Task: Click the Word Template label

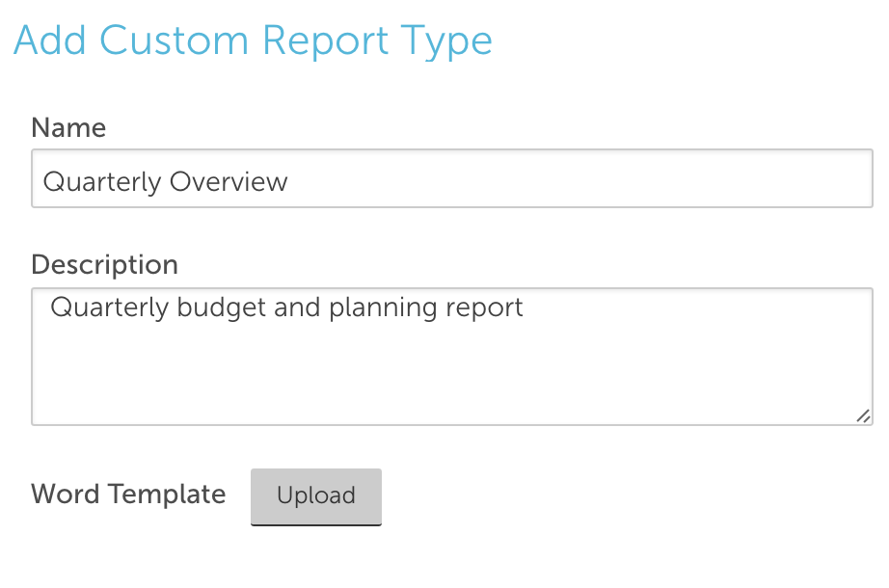Action: [128, 494]
